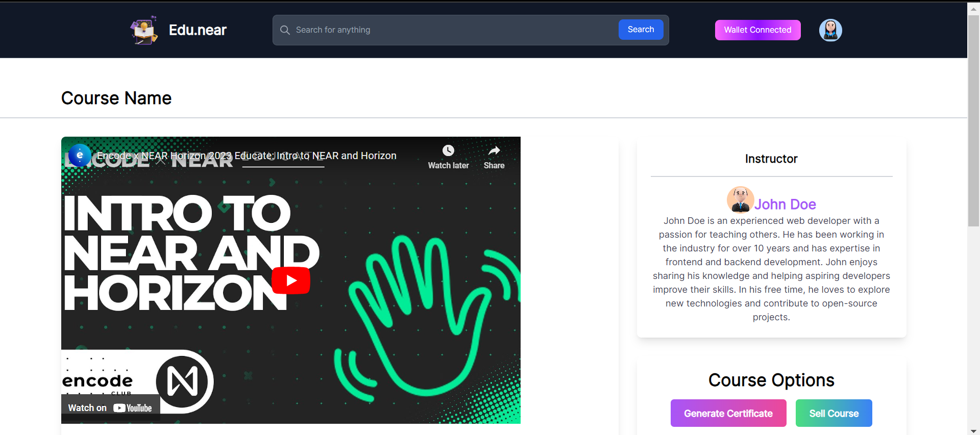Click Watch on YouTube
The width and height of the screenshot is (980, 435).
pos(110,408)
